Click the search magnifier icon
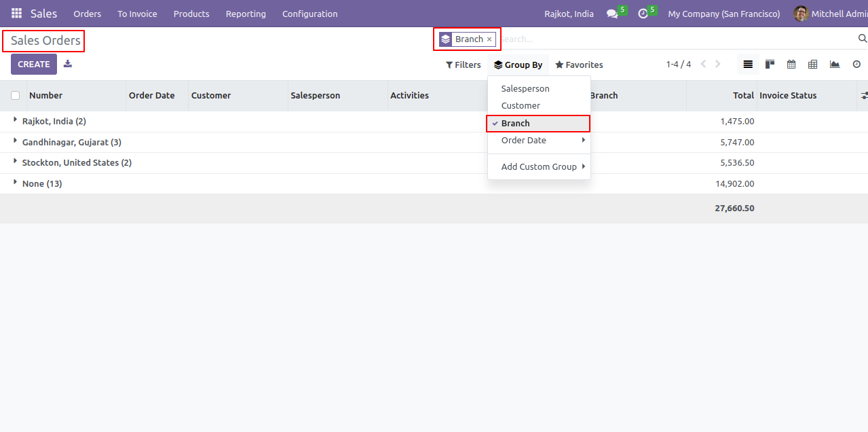This screenshot has height=432, width=868. 863,39
